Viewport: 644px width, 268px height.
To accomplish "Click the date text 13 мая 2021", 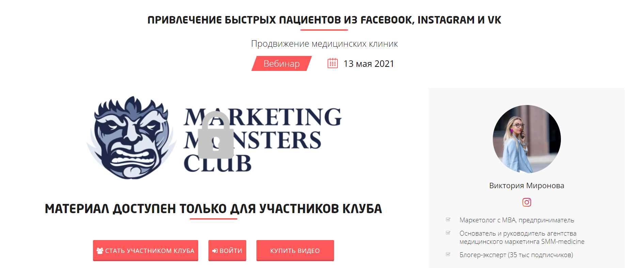I will pyautogui.click(x=368, y=64).
